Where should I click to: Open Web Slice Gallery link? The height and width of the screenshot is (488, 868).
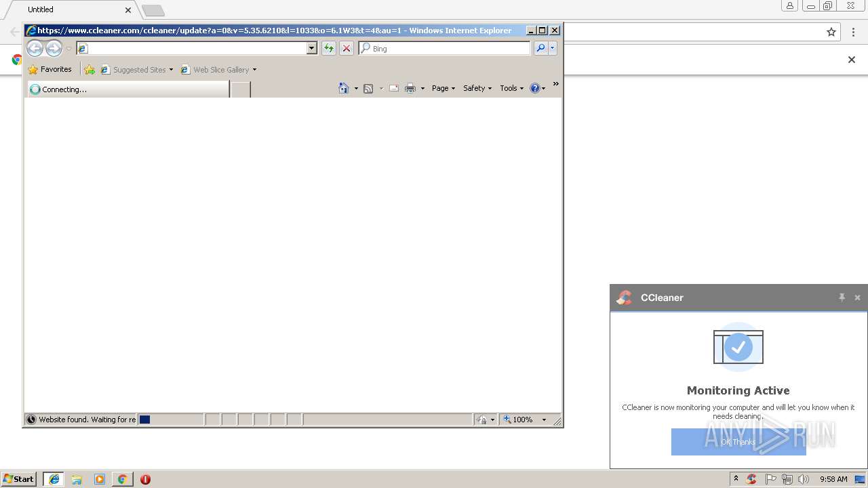click(215, 70)
